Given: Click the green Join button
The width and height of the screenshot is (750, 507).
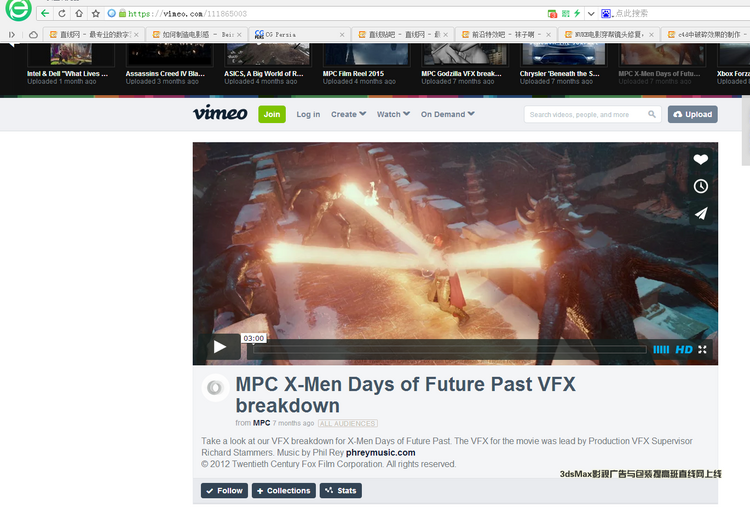Looking at the screenshot, I should (272, 114).
